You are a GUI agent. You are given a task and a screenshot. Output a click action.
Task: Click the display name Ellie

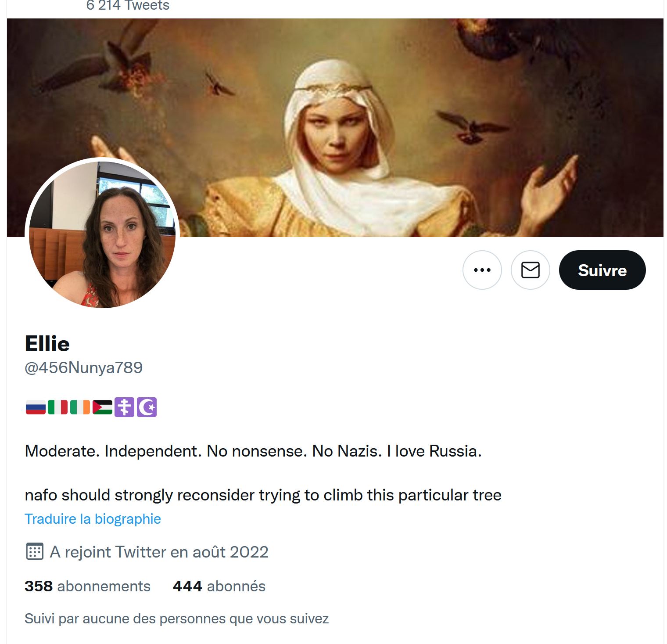point(47,344)
